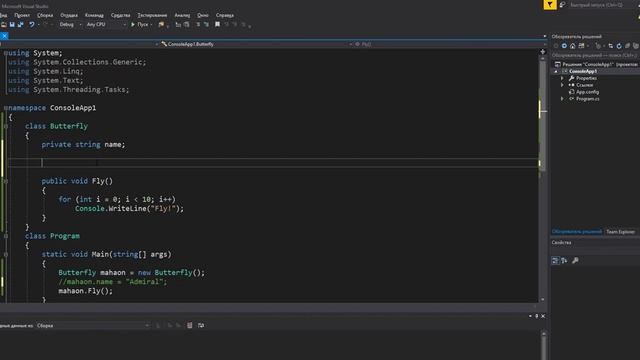Expand the Program.cs tree node
This screenshot has width=640, height=360.
(562, 99)
